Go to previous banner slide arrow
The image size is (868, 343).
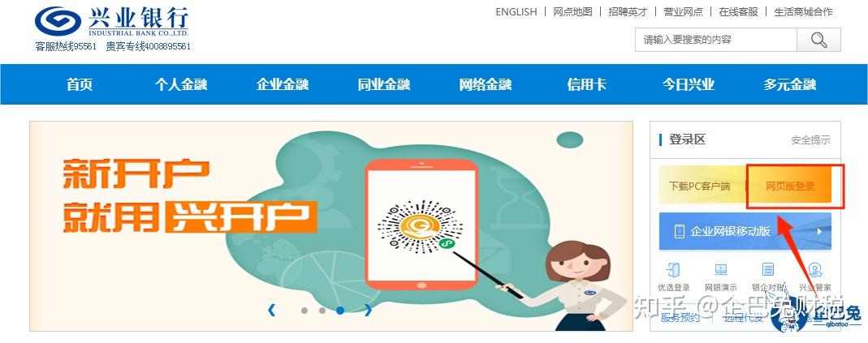point(271,310)
